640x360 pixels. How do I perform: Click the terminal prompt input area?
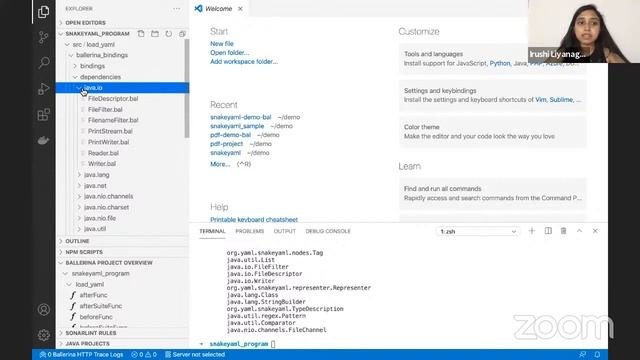pos(273,344)
